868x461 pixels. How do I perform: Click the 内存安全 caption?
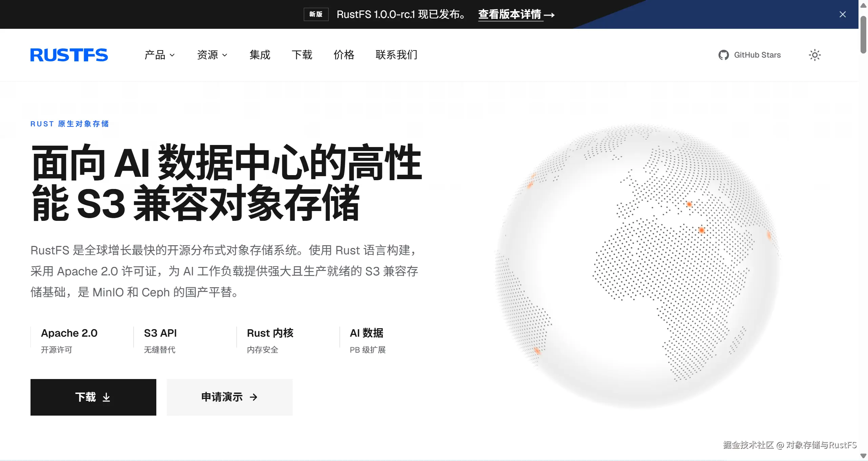(x=263, y=350)
